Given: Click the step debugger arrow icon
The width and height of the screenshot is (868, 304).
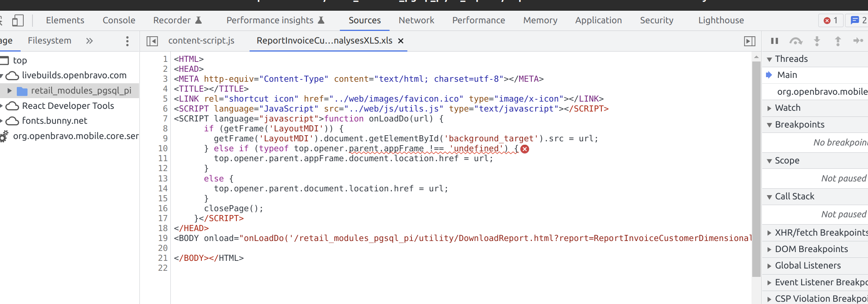Looking at the screenshot, I should 858,41.
